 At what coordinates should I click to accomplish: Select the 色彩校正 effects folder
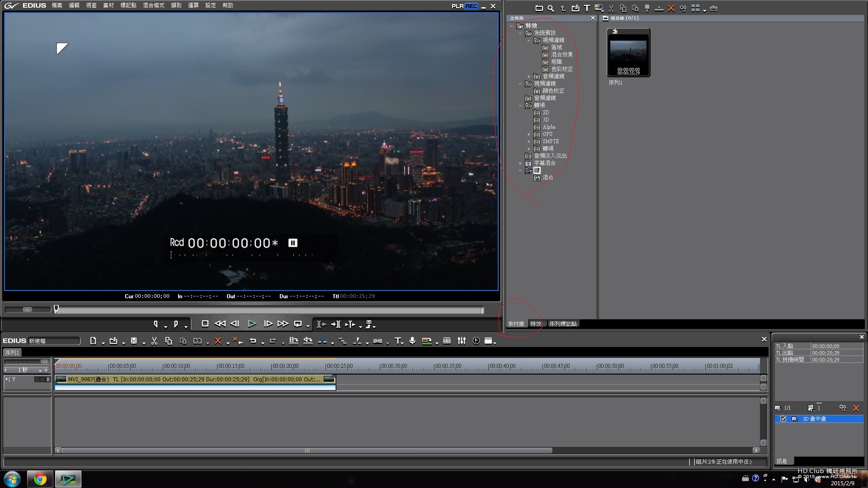pos(561,69)
